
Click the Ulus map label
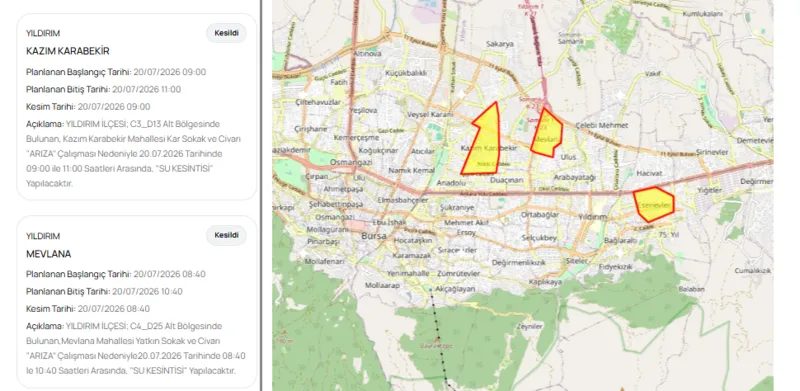(568, 157)
